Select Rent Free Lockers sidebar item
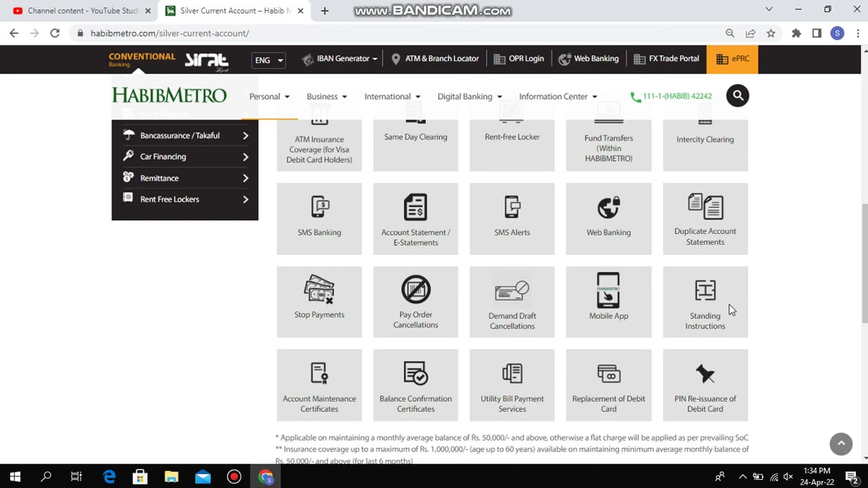 tap(185, 199)
